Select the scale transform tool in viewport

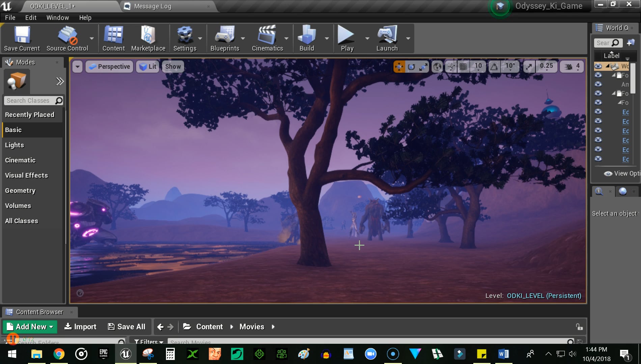coord(423,66)
